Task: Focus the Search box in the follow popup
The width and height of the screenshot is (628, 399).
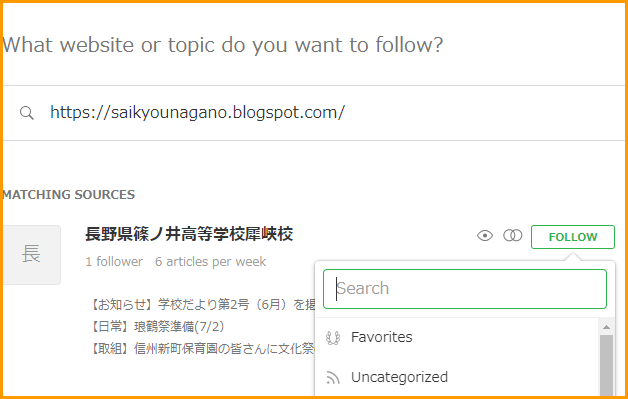Action: (465, 289)
